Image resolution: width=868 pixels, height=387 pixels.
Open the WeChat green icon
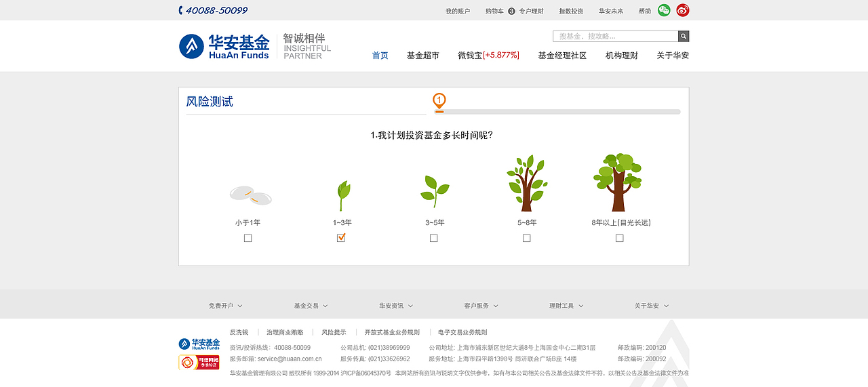pyautogui.click(x=664, y=10)
